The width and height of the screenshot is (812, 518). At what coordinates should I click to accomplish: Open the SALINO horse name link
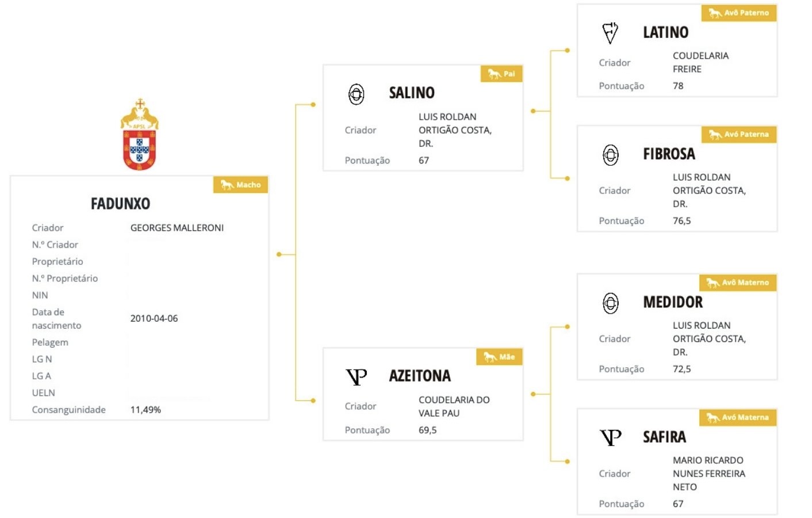pos(412,93)
